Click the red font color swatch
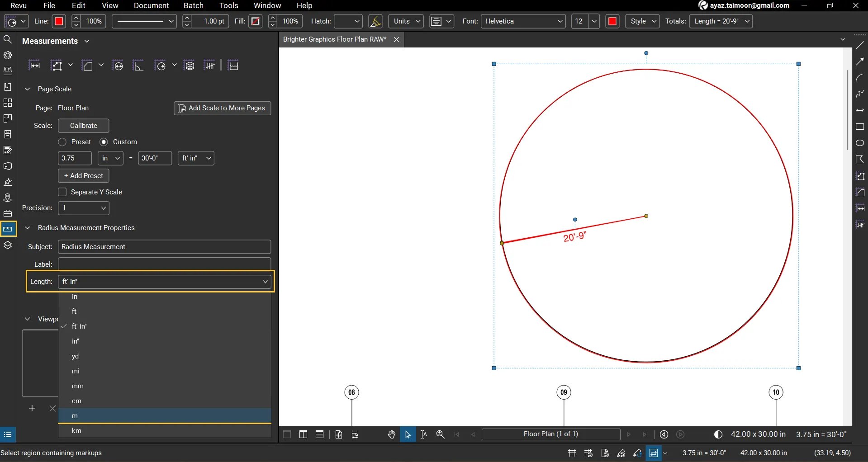 (x=612, y=21)
